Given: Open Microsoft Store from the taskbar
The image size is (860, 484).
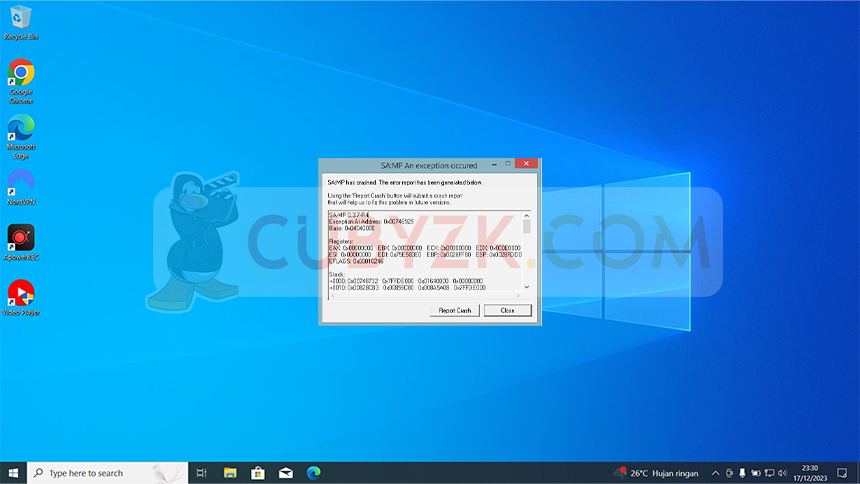Looking at the screenshot, I should tap(258, 473).
